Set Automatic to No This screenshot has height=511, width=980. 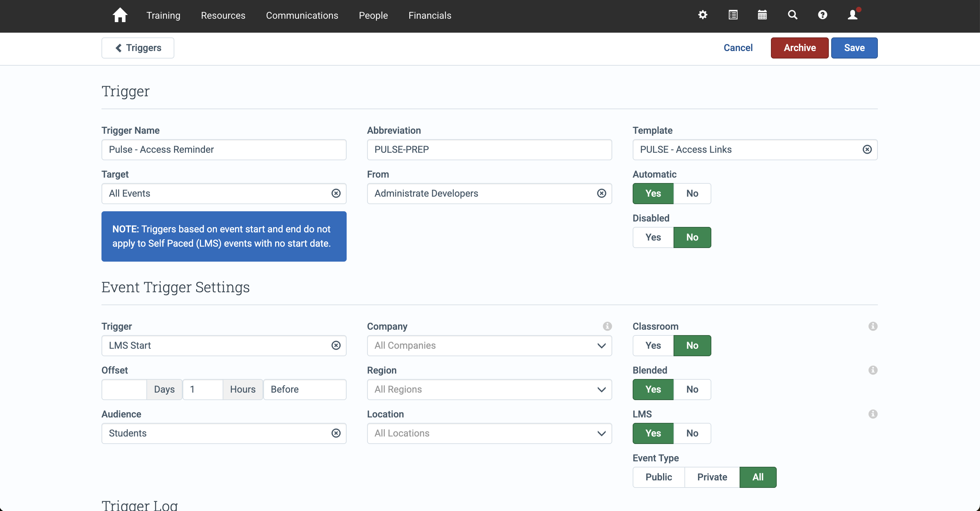[692, 194]
